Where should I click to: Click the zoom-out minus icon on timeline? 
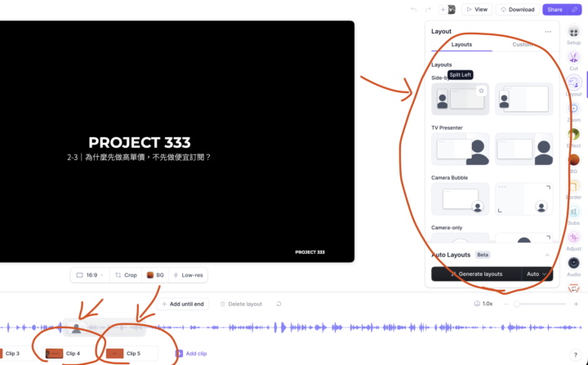point(506,304)
